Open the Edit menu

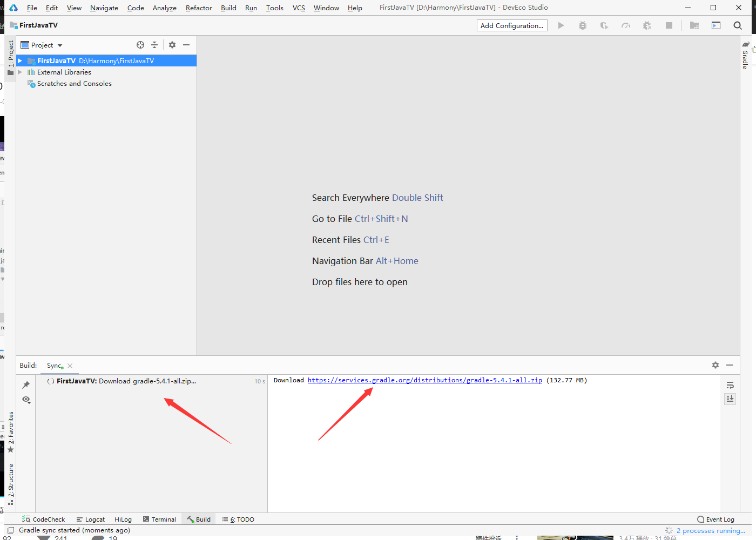[x=52, y=8]
